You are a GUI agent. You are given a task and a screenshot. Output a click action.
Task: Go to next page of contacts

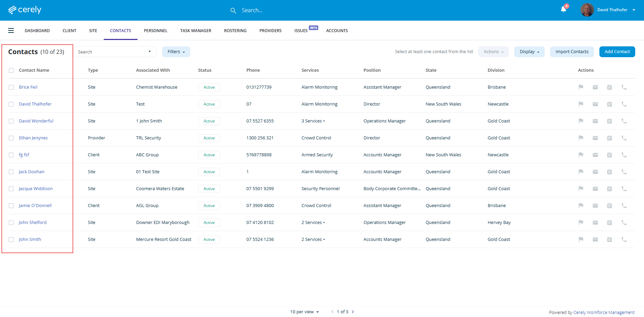(353, 312)
